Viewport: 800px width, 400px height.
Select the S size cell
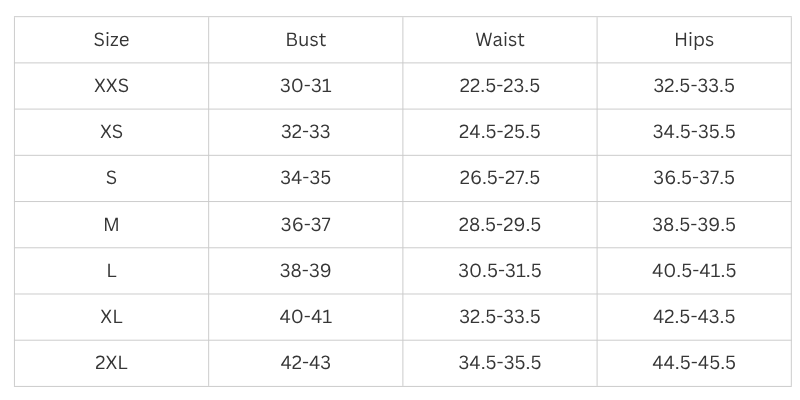[x=111, y=178]
